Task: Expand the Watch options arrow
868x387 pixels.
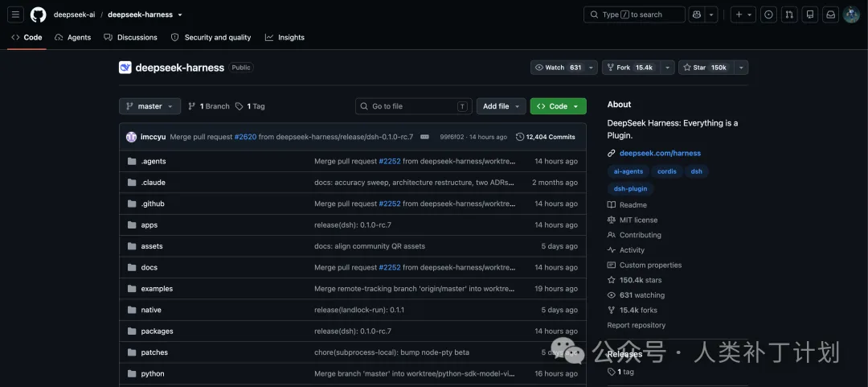Action: point(592,68)
